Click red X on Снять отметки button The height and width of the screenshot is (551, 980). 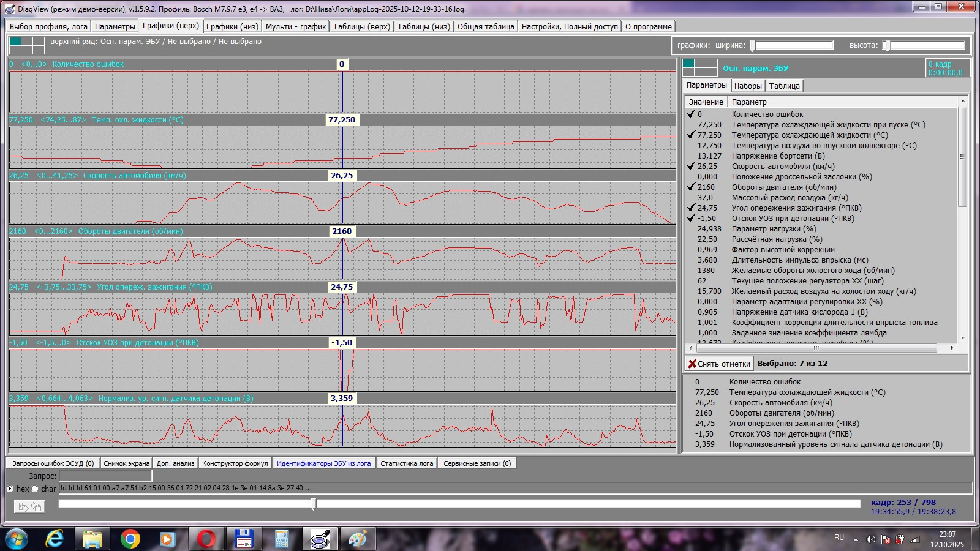click(x=692, y=364)
